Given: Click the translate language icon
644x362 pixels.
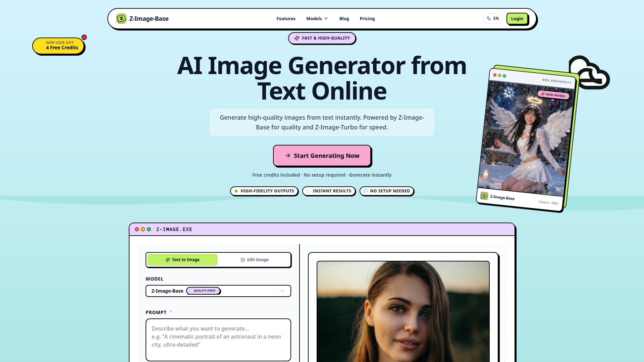Looking at the screenshot, I should [489, 18].
